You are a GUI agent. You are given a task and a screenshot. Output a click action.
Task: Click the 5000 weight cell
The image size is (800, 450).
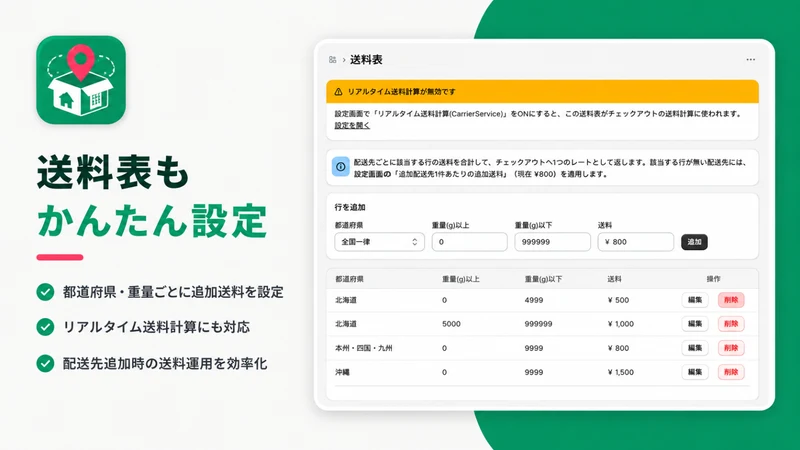pos(451,324)
